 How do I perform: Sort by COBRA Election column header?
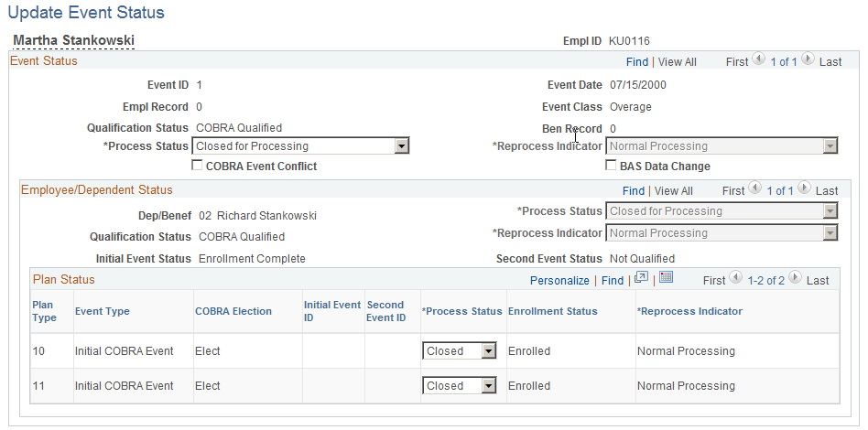click(233, 311)
